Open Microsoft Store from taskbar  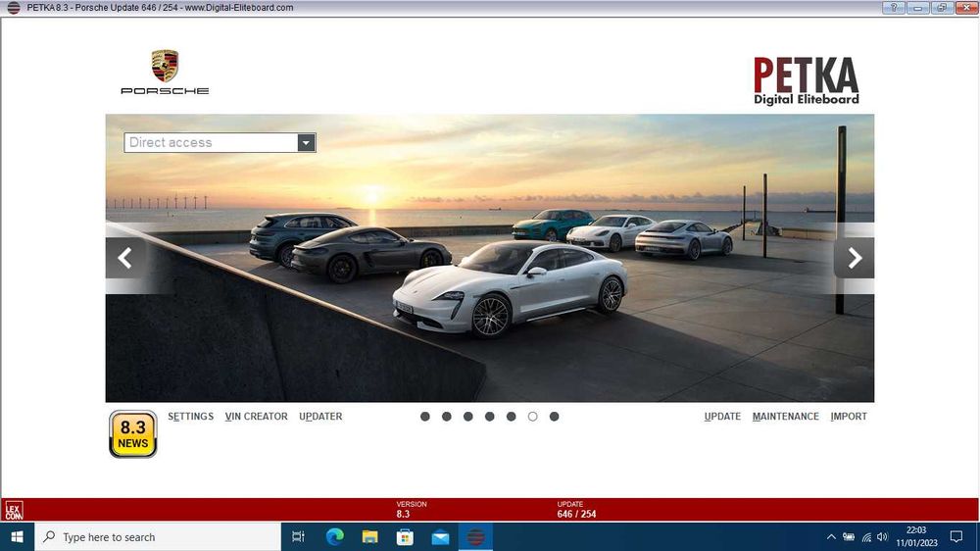(x=405, y=536)
